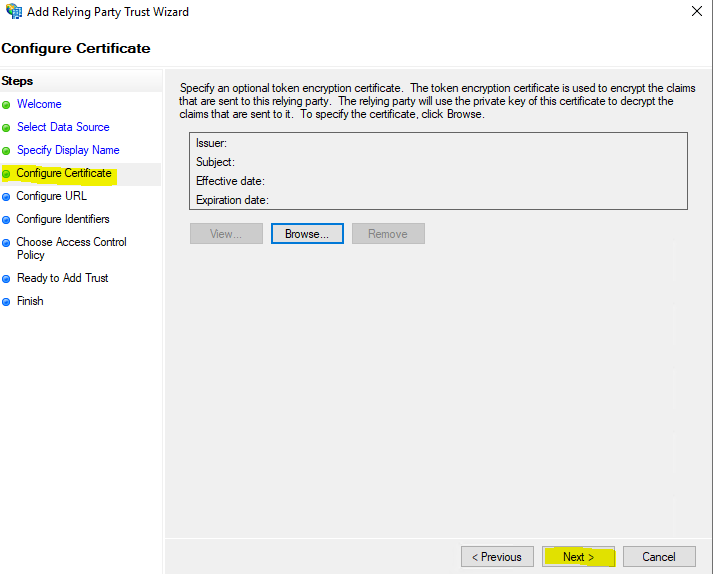Open the Specify Display Name step
This screenshot has width=713, height=574.
tap(68, 150)
